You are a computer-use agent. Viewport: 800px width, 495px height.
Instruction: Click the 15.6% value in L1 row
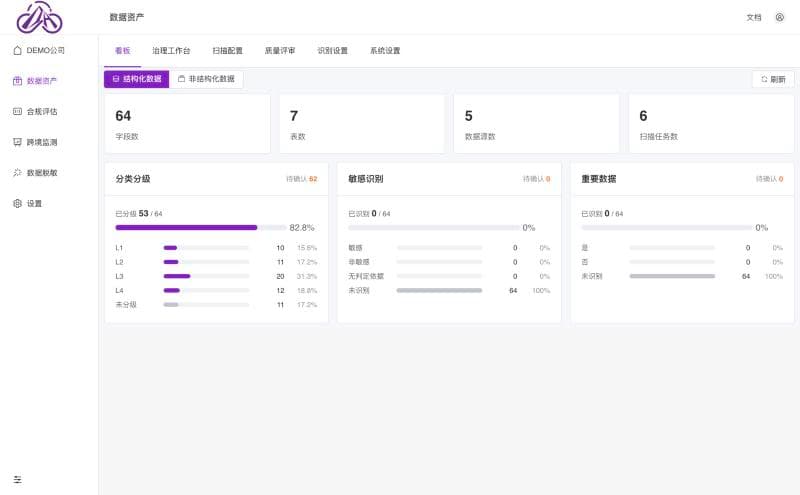tap(307, 248)
